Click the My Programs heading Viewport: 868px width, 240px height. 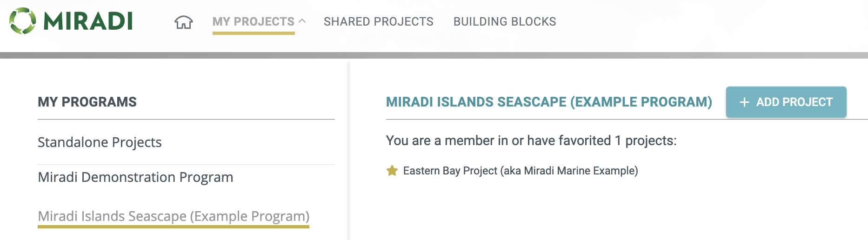pos(87,102)
